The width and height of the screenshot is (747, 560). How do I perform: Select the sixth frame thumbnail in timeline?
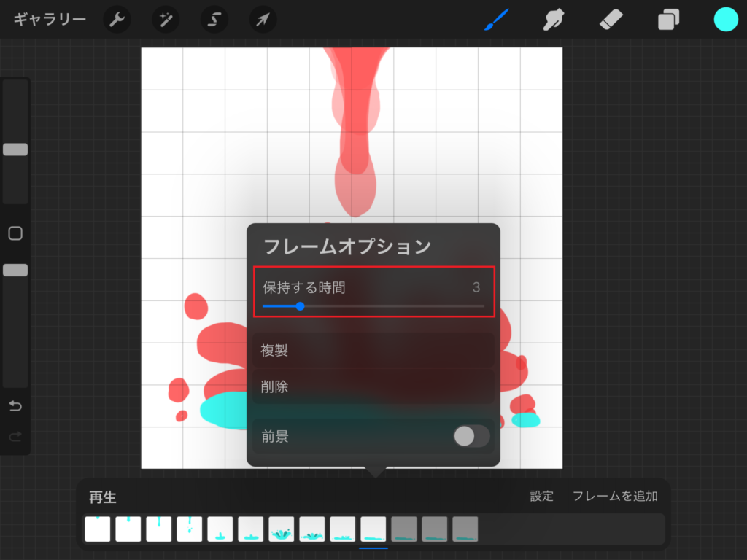(x=251, y=529)
